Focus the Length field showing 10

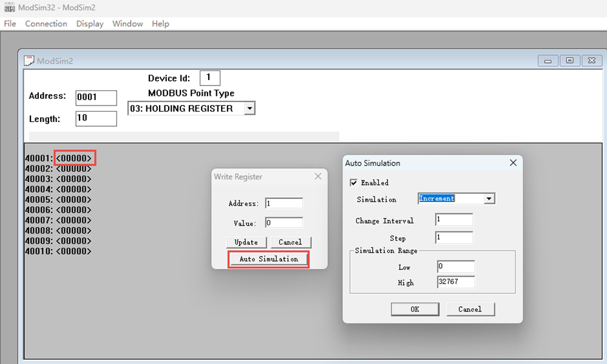(x=96, y=118)
